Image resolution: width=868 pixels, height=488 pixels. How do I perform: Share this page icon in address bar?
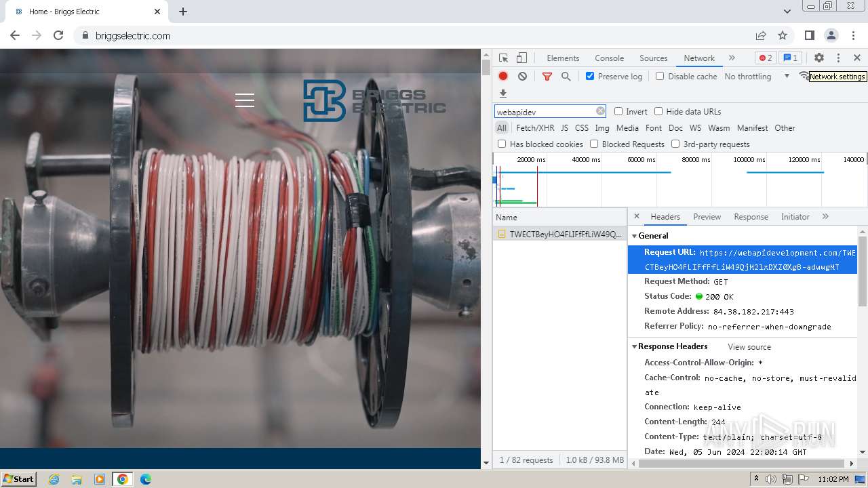[x=761, y=35]
